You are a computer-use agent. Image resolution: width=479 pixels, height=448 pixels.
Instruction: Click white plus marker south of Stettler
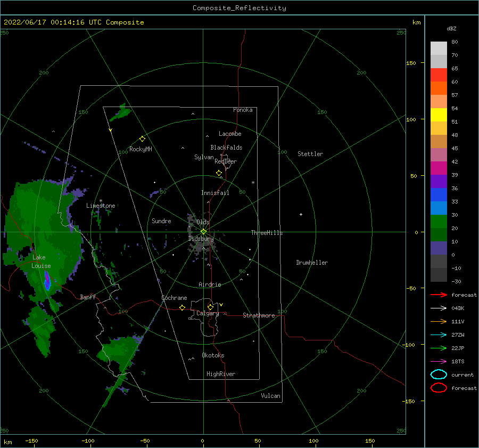pyautogui.click(x=301, y=214)
